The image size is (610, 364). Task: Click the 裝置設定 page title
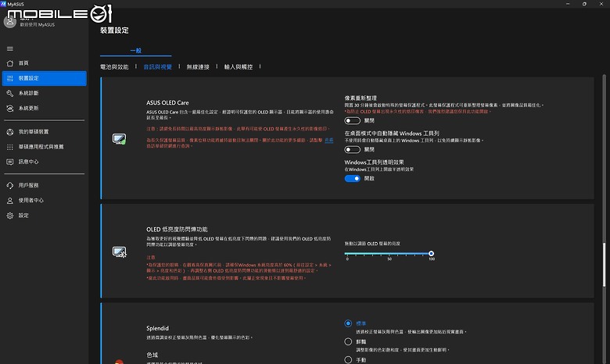(114, 30)
